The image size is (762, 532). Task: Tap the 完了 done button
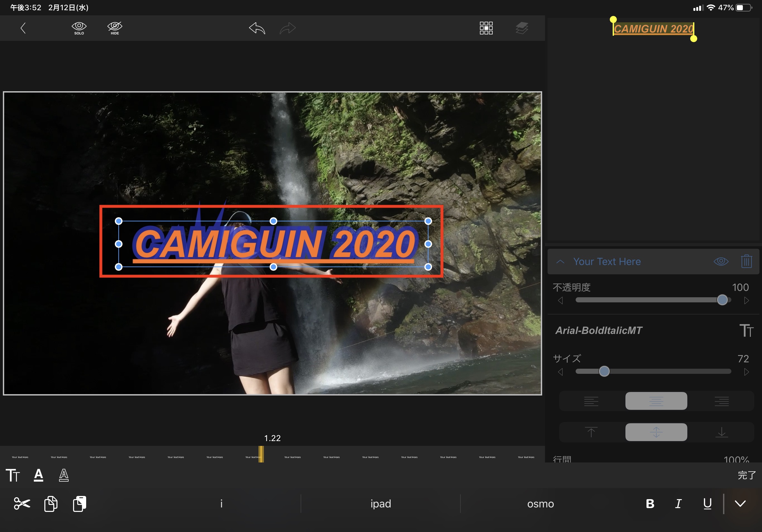[746, 475]
